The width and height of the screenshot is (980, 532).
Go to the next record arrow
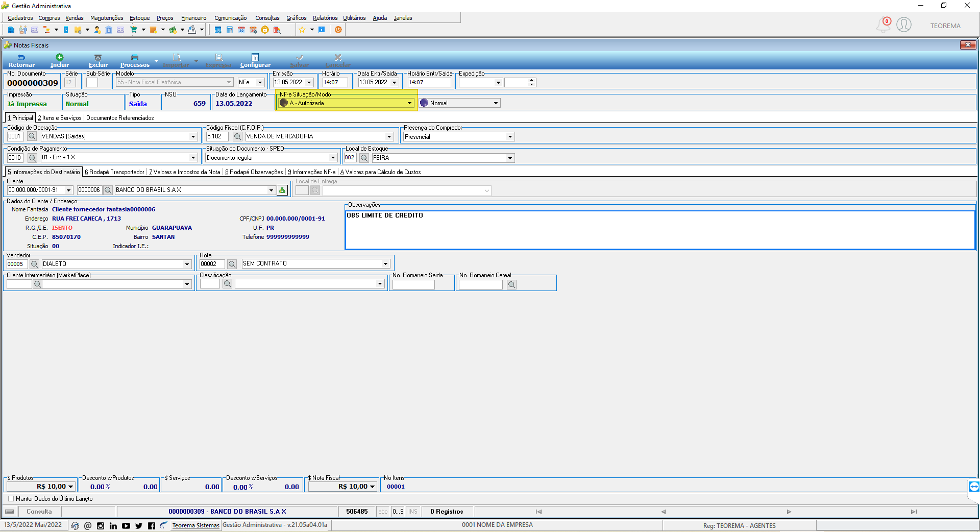pyautogui.click(x=789, y=512)
